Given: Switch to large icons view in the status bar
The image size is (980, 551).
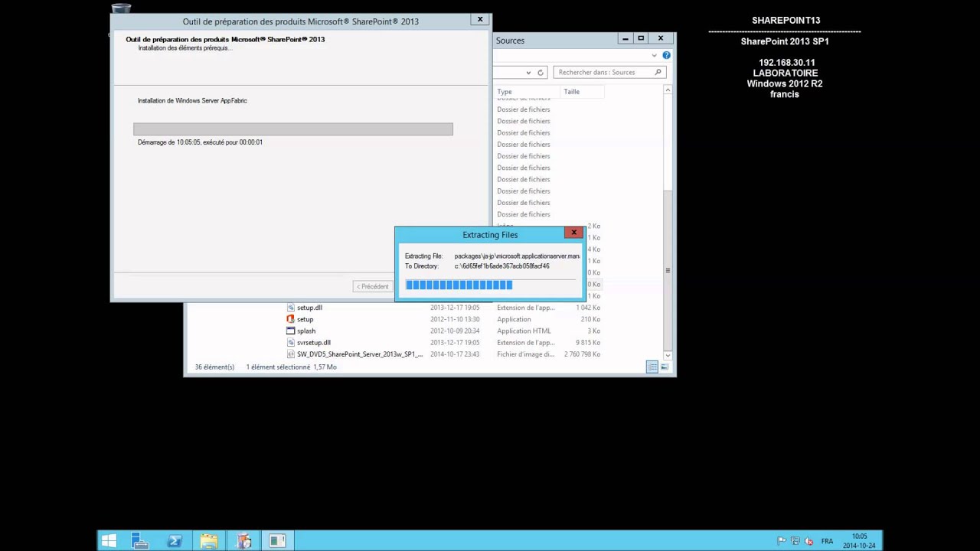Looking at the screenshot, I should tap(664, 367).
